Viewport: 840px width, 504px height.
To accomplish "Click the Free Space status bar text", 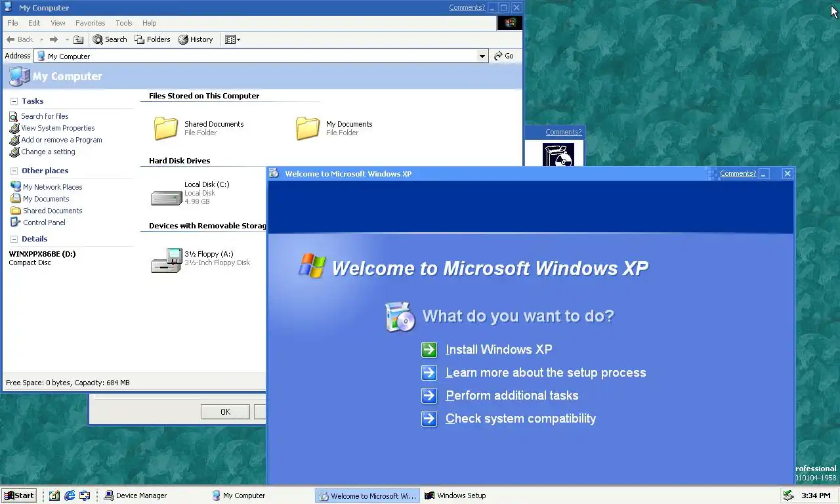I will coord(68,383).
